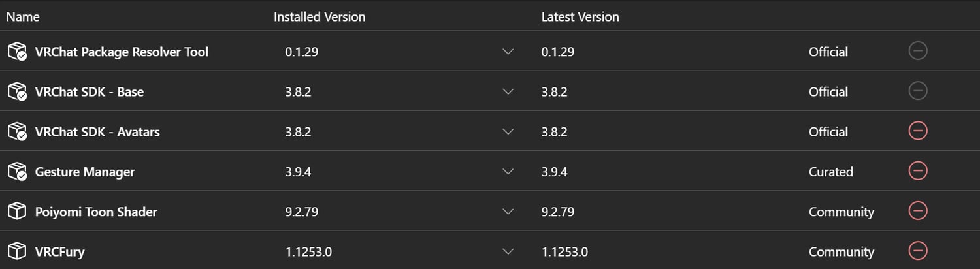Remove the VRCFury package
980x269 pixels.
[918, 251]
